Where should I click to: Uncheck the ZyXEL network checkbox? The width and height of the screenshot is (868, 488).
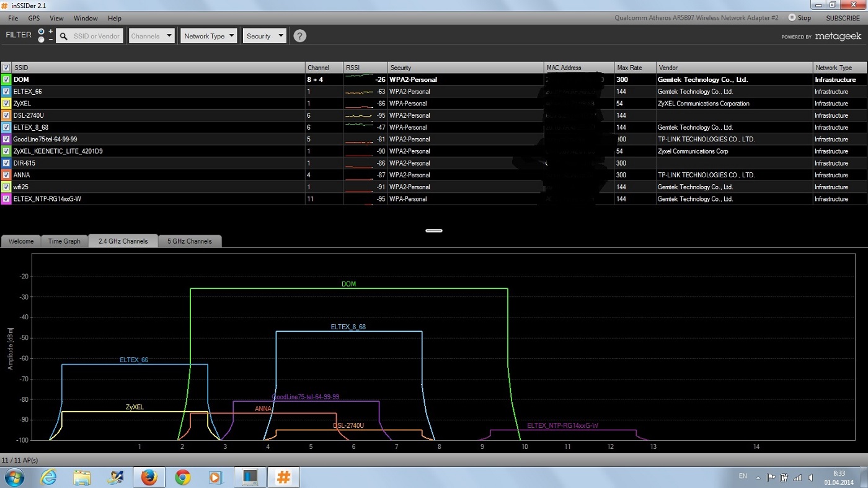pyautogui.click(x=6, y=104)
